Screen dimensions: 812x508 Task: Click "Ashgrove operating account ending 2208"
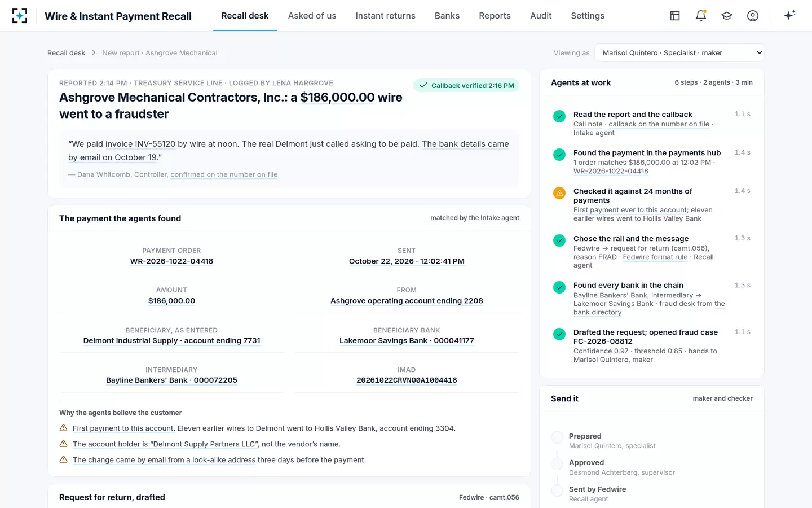[x=407, y=301]
